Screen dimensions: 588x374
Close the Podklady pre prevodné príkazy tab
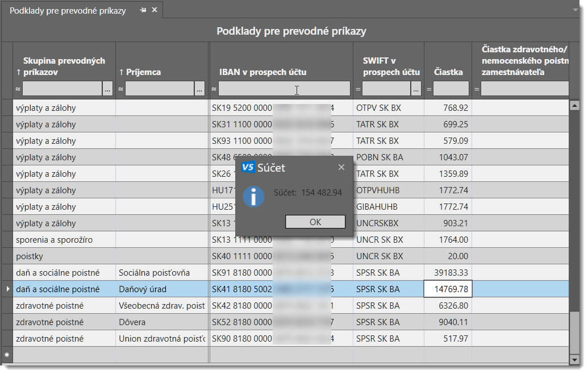(x=155, y=10)
